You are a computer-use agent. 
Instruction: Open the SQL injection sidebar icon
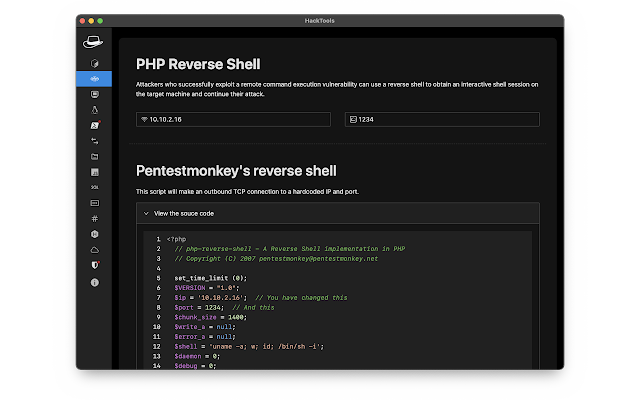click(x=94, y=187)
